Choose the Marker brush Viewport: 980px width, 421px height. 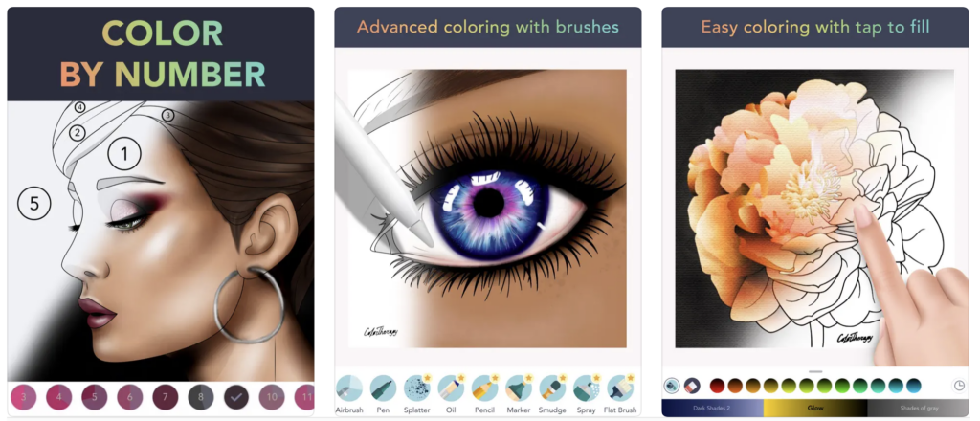pyautogui.click(x=518, y=388)
